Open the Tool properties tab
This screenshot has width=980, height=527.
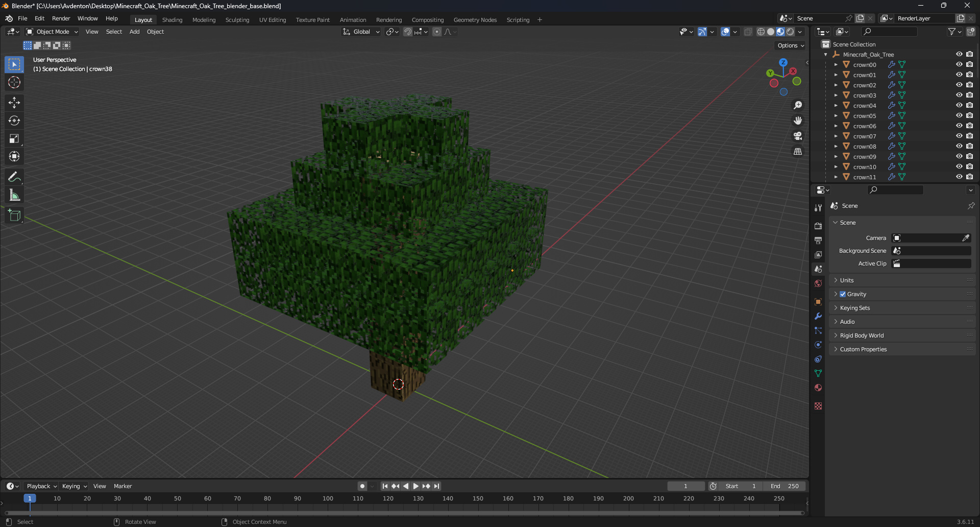818,208
